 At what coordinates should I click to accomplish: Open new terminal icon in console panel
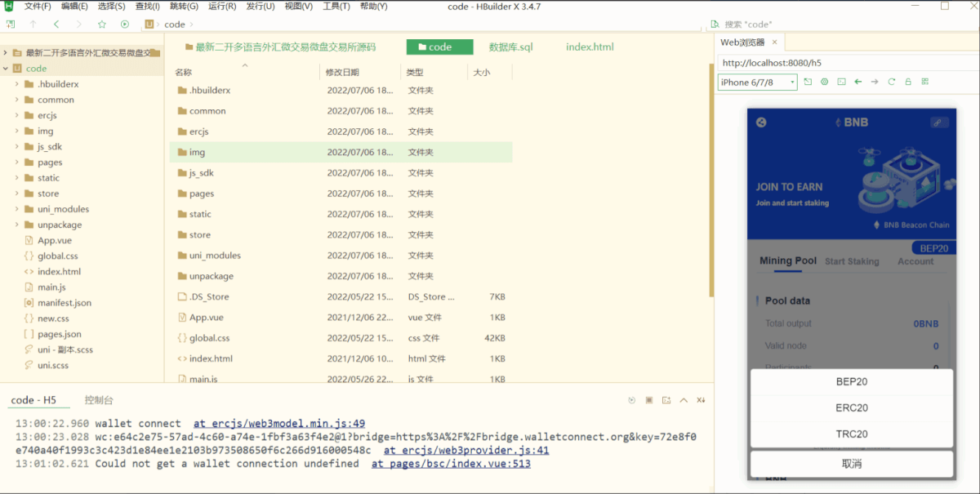pyautogui.click(x=666, y=400)
